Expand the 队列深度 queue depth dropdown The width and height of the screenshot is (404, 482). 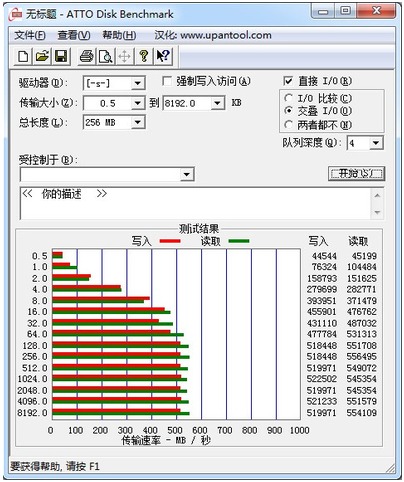[x=376, y=143]
